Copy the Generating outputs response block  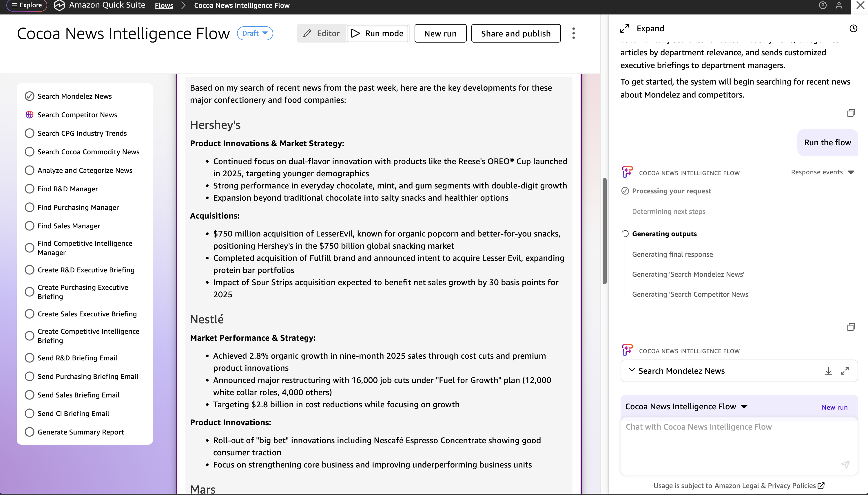point(851,327)
